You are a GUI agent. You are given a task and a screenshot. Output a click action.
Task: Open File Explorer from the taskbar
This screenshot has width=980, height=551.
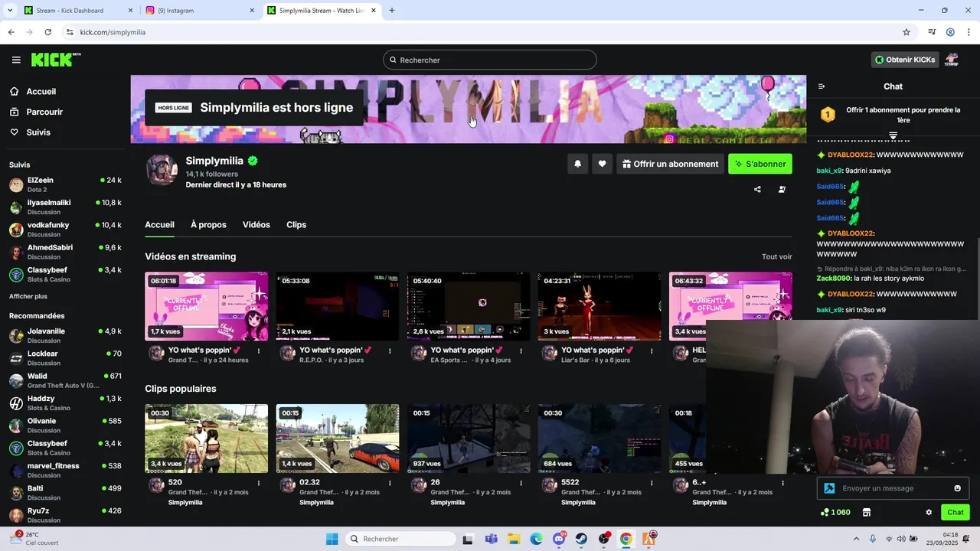[x=514, y=539]
